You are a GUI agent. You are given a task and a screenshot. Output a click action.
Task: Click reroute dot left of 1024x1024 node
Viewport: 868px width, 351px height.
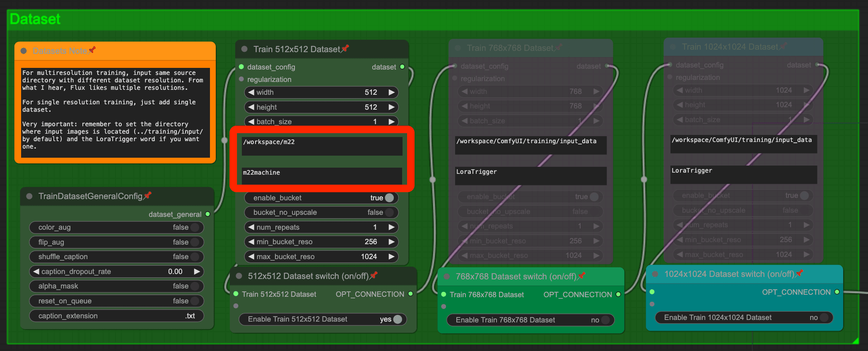[x=644, y=179]
